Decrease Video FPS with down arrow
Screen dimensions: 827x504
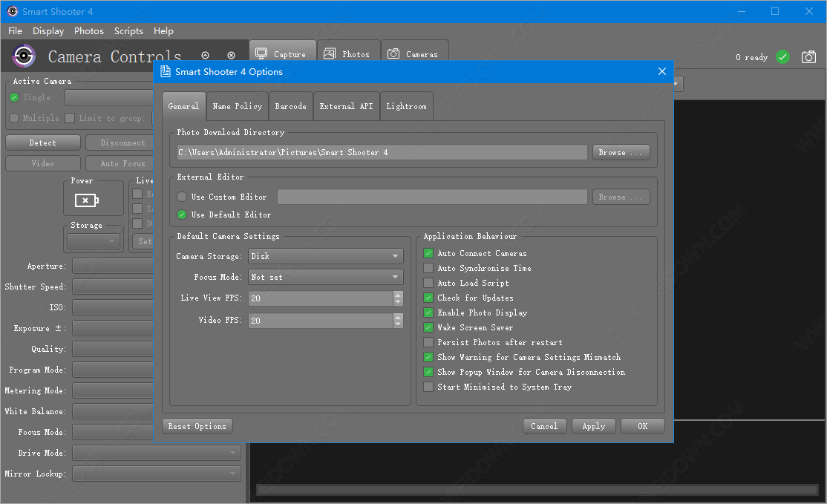(398, 324)
